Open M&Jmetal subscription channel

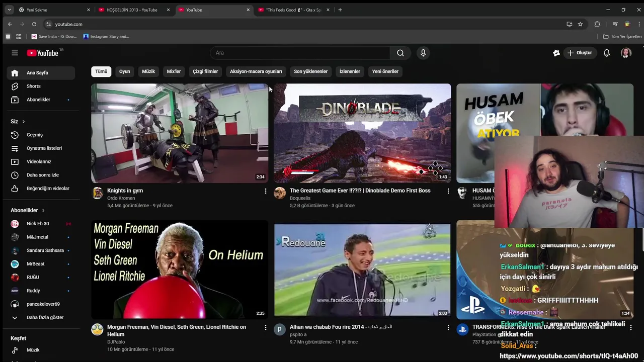tap(41, 237)
